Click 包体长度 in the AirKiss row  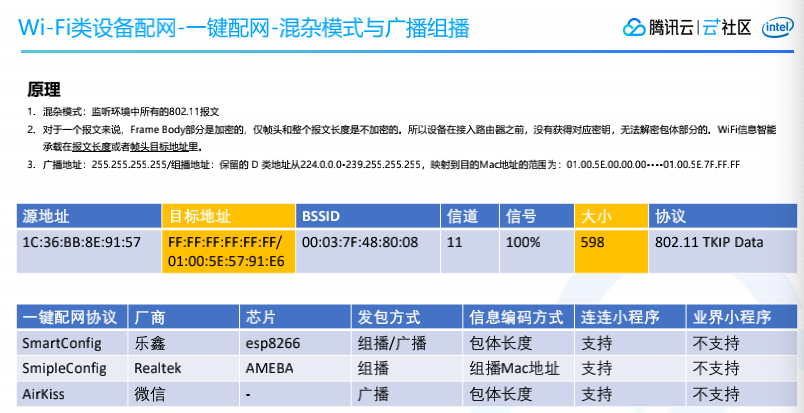coord(518,394)
